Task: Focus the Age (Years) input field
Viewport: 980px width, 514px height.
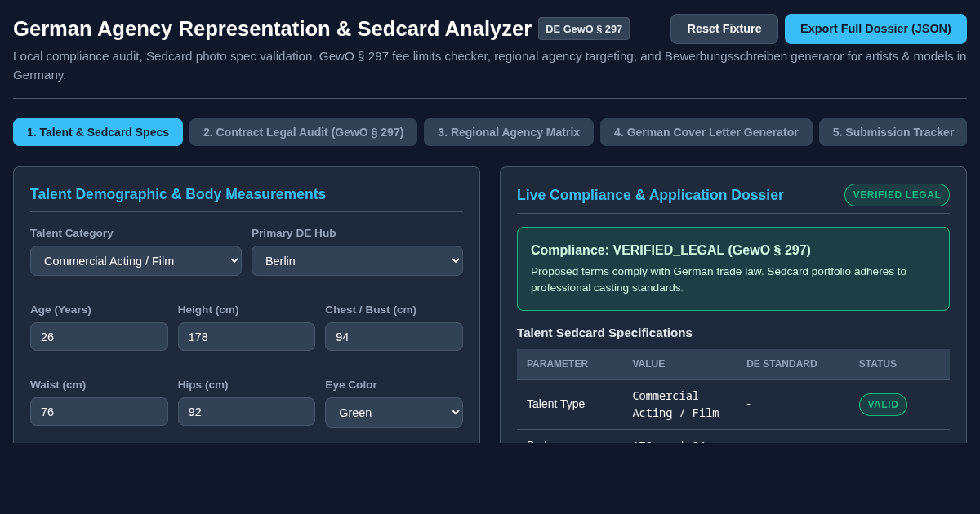Action: pos(99,336)
